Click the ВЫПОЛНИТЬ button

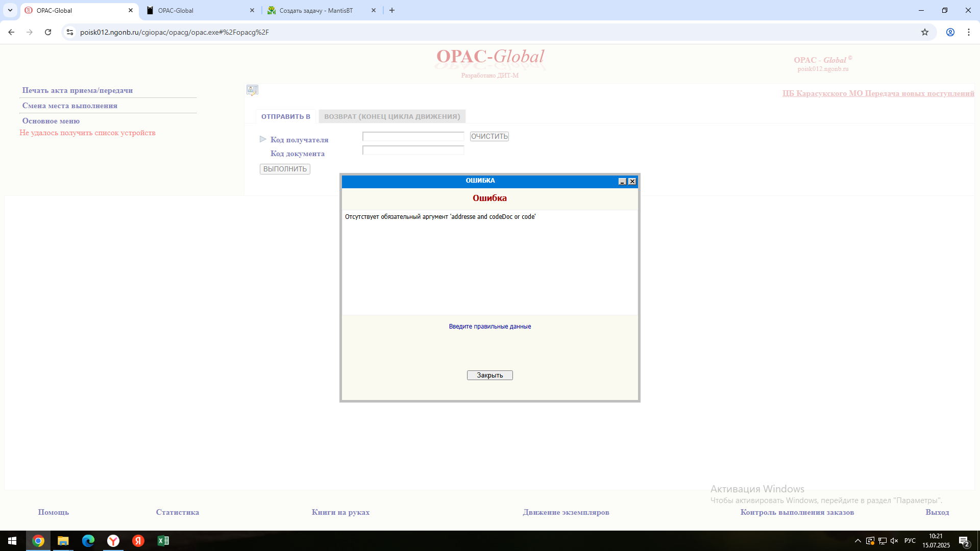point(285,169)
